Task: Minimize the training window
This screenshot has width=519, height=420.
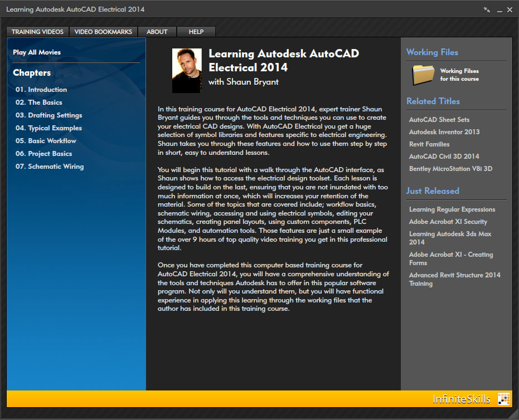Action: 500,10
